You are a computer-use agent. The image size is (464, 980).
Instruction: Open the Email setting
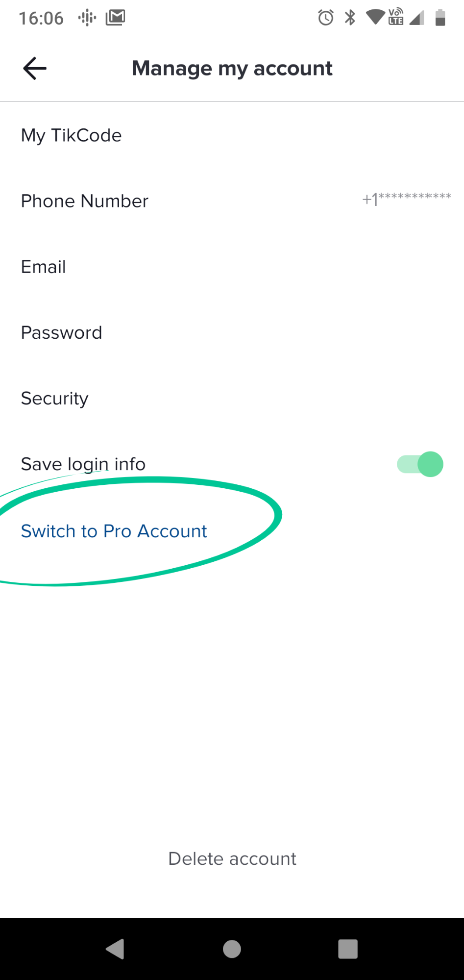point(232,267)
